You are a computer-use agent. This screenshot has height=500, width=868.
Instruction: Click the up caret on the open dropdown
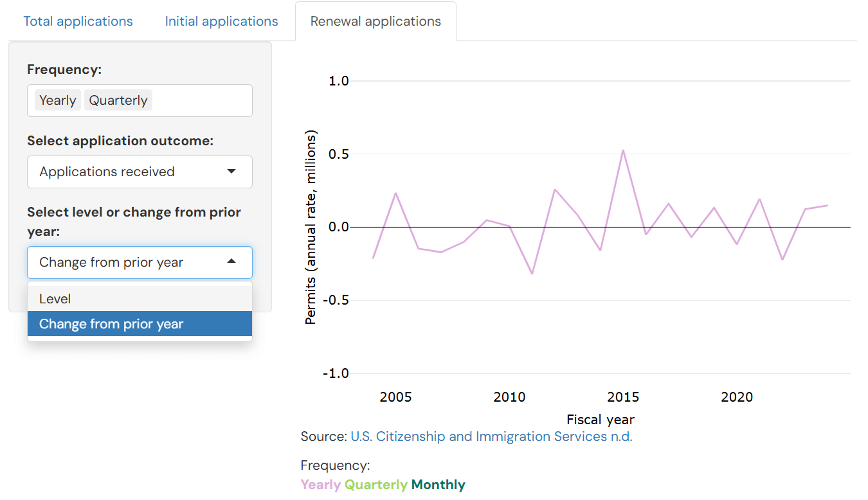[231, 262]
